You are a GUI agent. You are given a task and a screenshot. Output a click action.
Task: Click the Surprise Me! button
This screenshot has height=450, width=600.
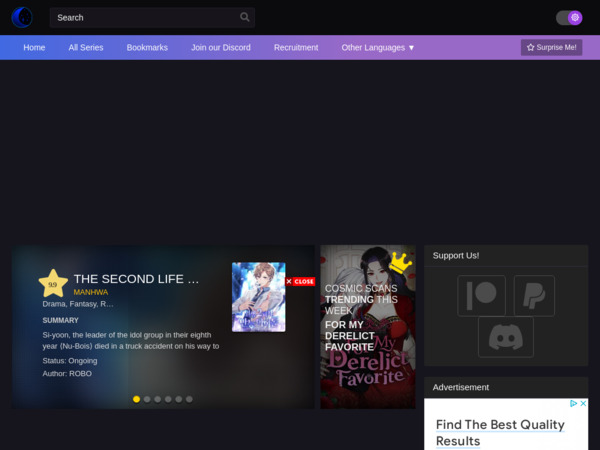coord(551,47)
